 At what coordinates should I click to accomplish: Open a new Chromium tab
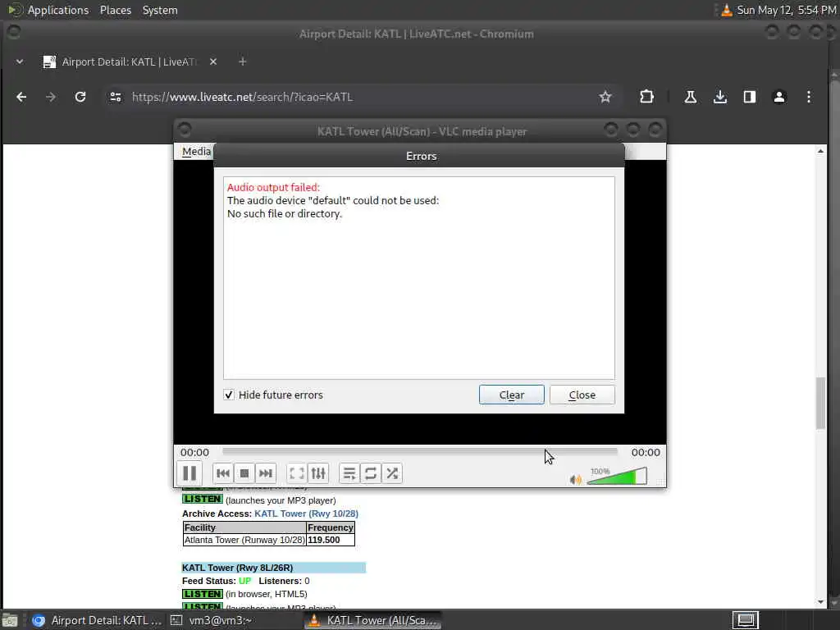point(242,62)
